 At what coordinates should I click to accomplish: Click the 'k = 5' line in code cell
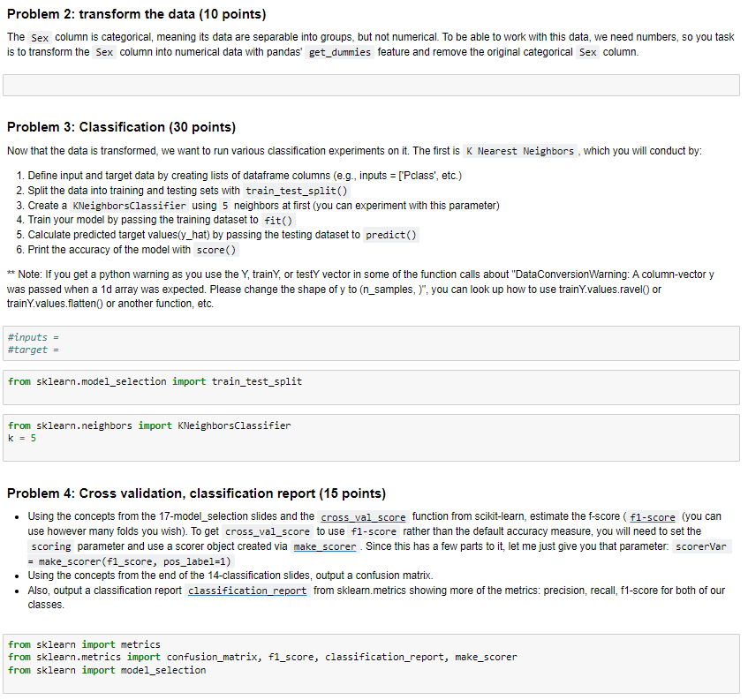pos(22,438)
